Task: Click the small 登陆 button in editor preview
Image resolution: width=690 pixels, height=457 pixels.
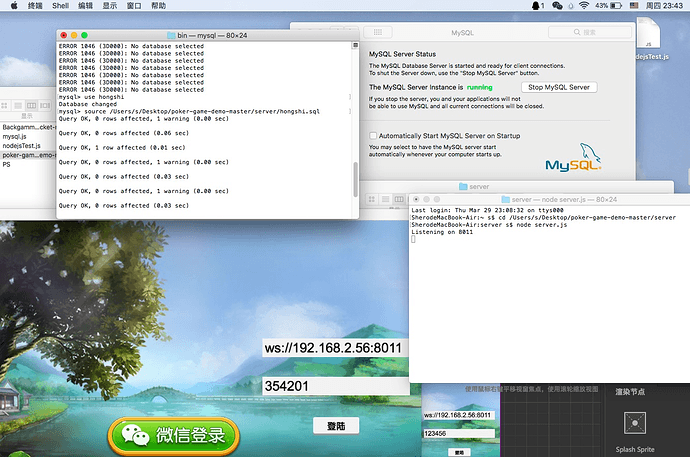Action: (x=459, y=452)
